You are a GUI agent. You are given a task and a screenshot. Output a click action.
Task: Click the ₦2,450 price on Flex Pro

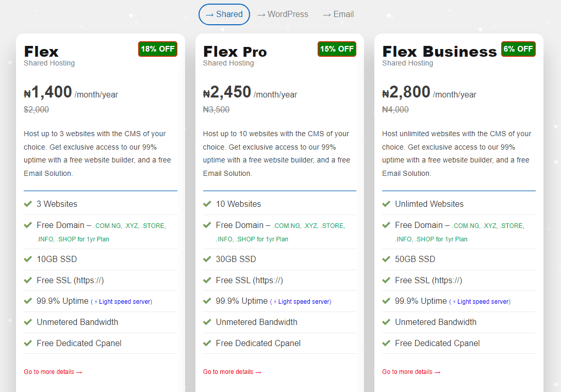click(x=227, y=93)
